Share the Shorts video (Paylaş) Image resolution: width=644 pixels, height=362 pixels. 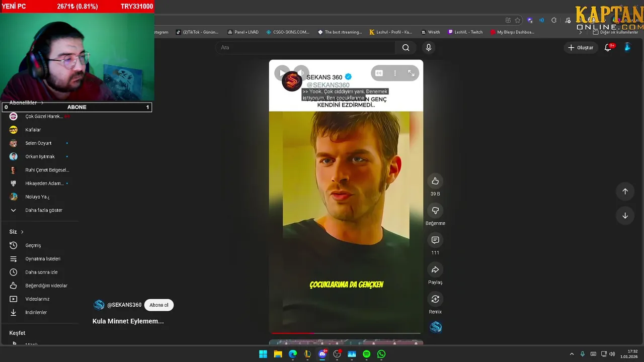pyautogui.click(x=435, y=269)
